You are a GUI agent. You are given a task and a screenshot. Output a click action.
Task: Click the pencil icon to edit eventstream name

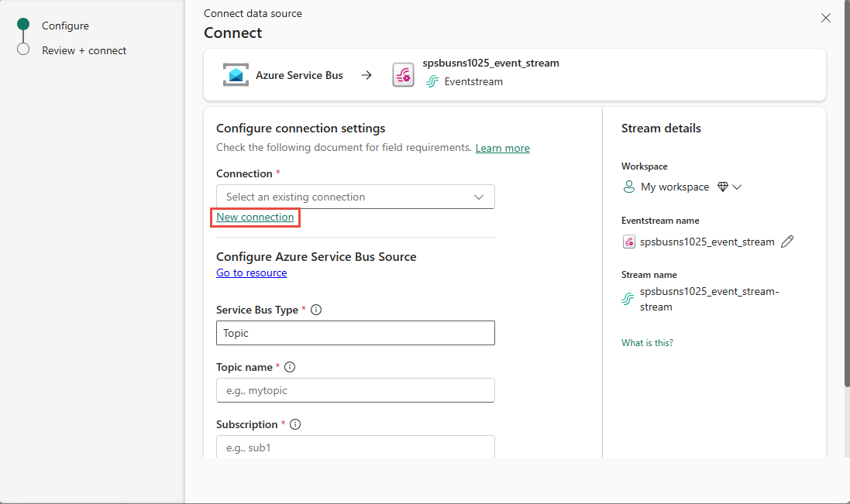point(787,242)
